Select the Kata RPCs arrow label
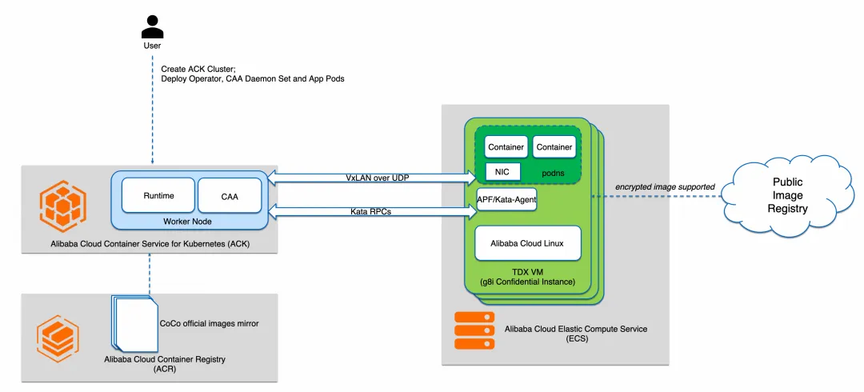Screen dimensions: 864x392 click(371, 211)
